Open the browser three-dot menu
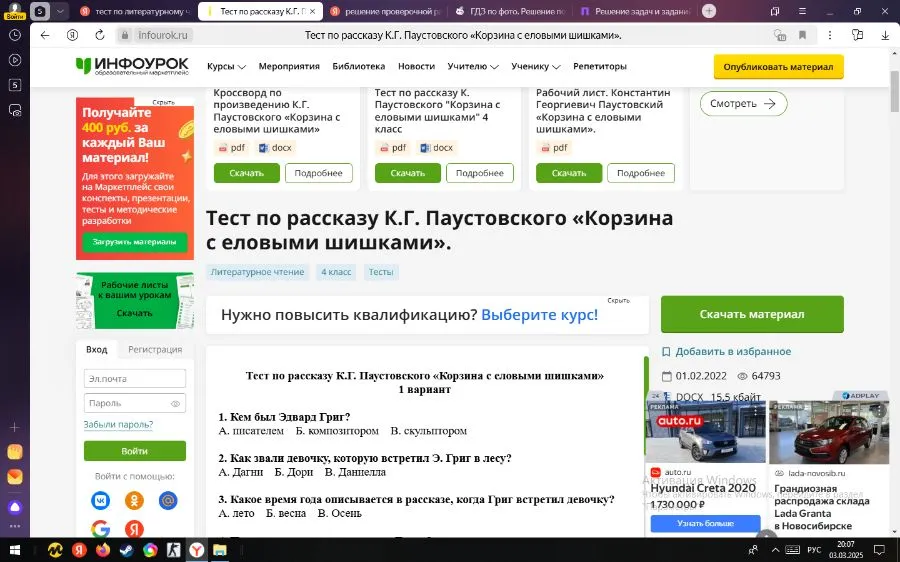The image size is (900, 562). coord(829,35)
